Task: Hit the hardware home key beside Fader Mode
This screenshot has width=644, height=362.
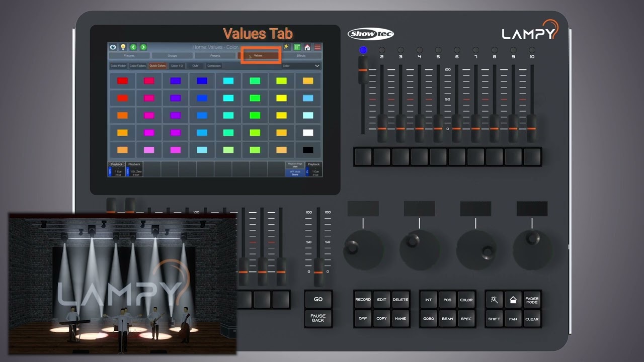Action: [x=513, y=300]
